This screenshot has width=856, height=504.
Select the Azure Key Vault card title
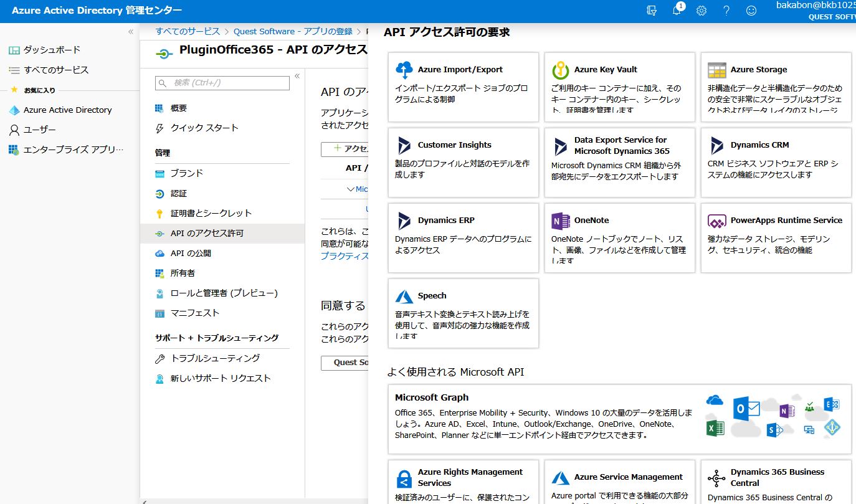pos(606,70)
